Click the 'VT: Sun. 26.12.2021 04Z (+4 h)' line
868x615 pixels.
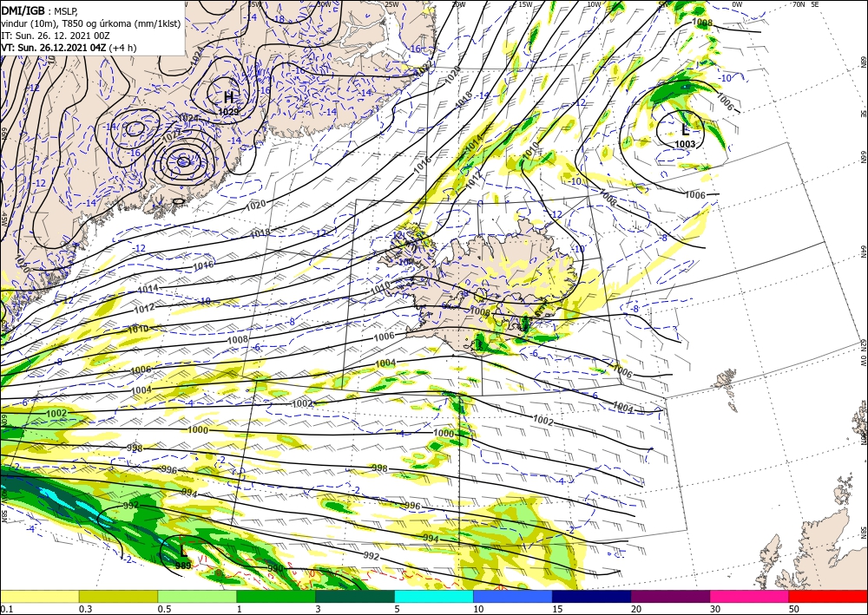click(69, 48)
